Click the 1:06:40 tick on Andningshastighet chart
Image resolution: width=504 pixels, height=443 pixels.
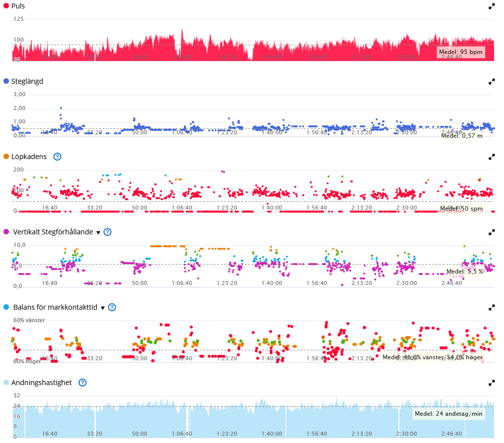coord(182,434)
